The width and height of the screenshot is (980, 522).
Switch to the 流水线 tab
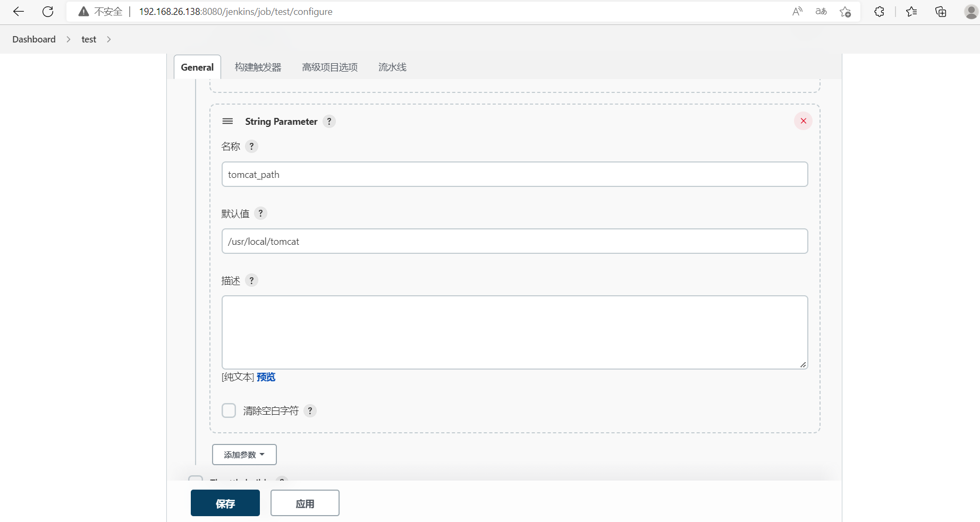click(392, 67)
